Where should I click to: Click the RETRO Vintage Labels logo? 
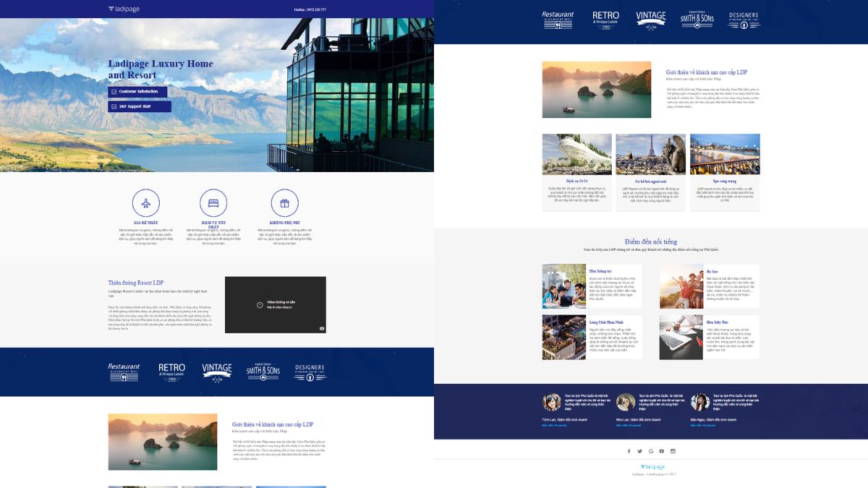[605, 20]
